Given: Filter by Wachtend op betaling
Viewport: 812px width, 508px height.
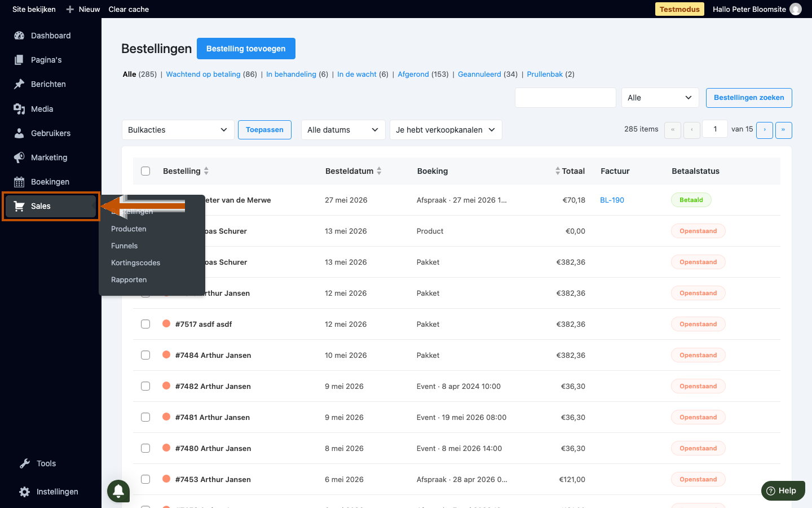Looking at the screenshot, I should [203, 74].
